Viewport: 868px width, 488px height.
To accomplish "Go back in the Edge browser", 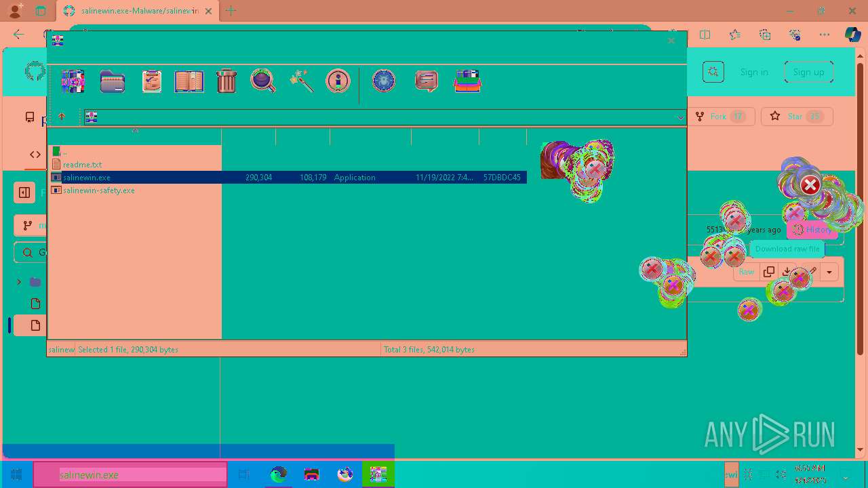I will coord(18,35).
